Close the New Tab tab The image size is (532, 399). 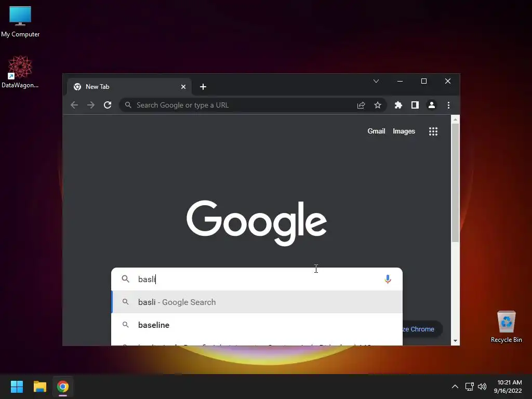(x=183, y=87)
